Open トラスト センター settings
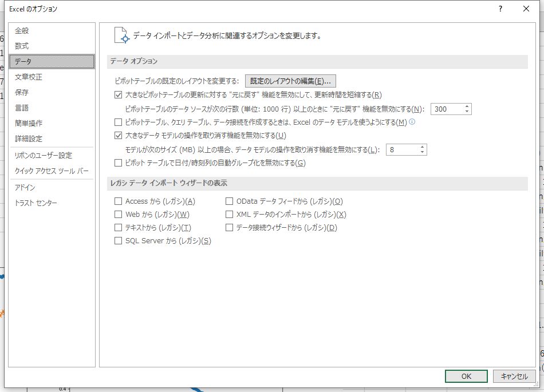The image size is (544, 392). point(52,203)
